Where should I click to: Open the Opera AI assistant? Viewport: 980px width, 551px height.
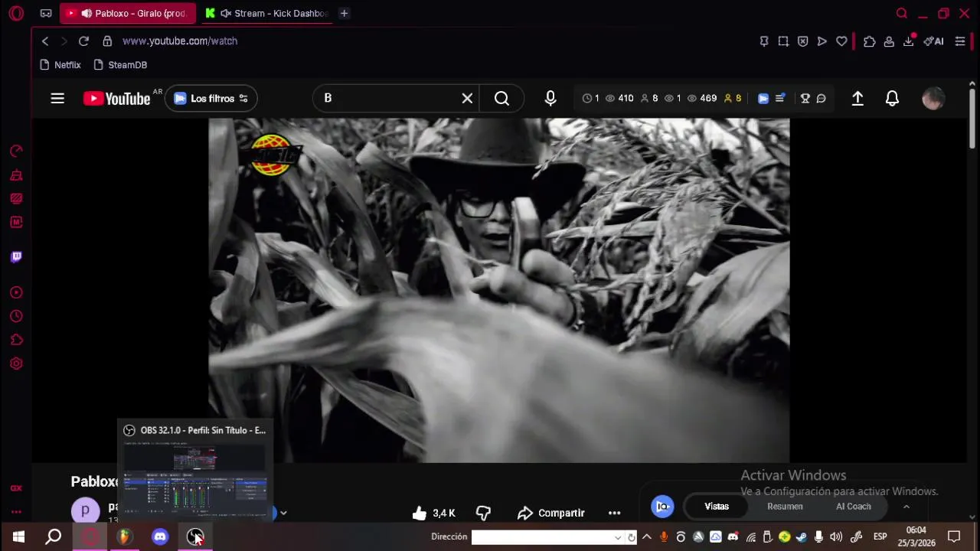point(933,41)
